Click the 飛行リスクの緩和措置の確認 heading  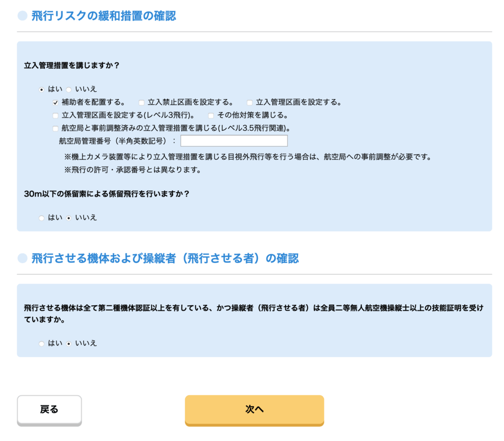pyautogui.click(x=103, y=16)
